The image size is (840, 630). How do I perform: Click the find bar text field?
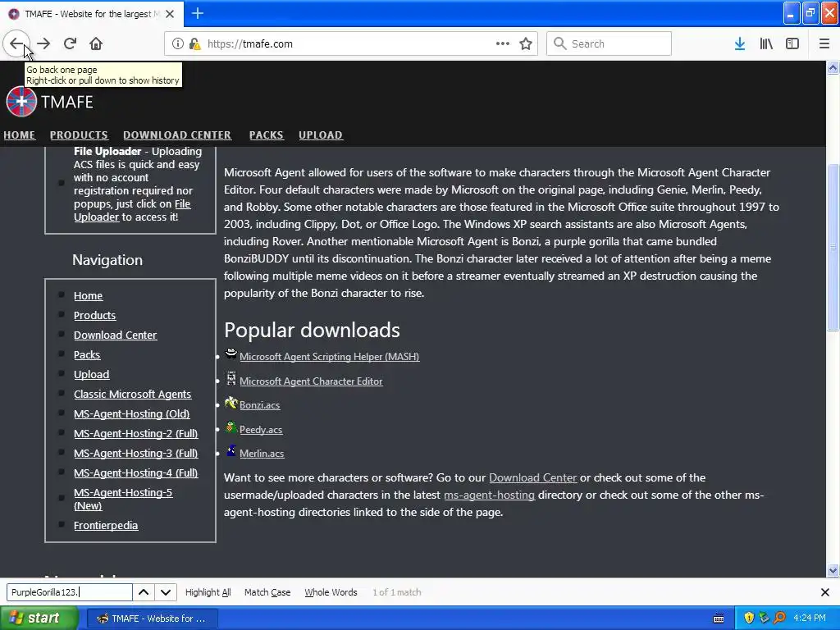pos(70,592)
